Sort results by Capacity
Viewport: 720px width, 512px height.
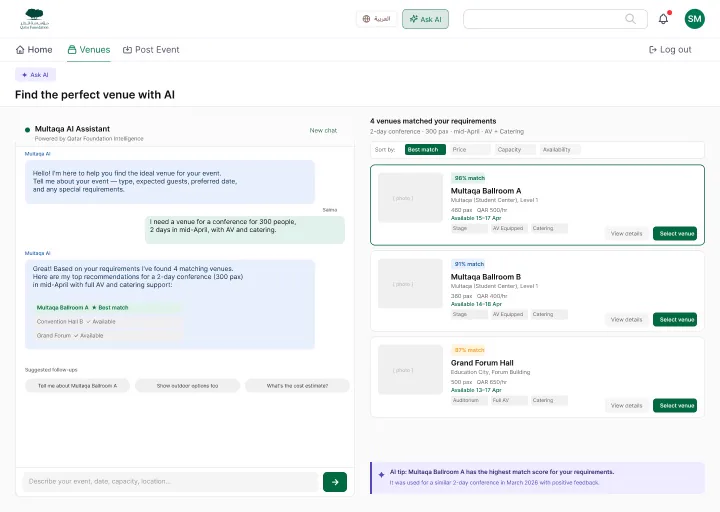(x=515, y=149)
